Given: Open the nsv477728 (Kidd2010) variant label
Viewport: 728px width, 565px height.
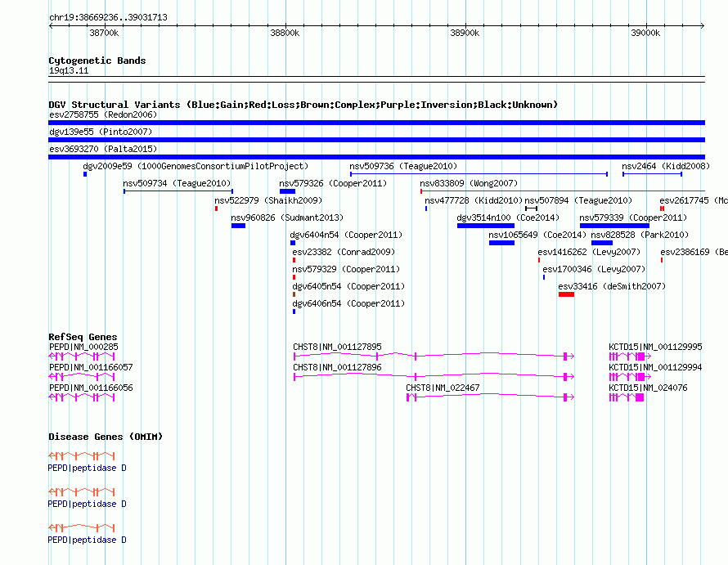Looking at the screenshot, I should [474, 200].
